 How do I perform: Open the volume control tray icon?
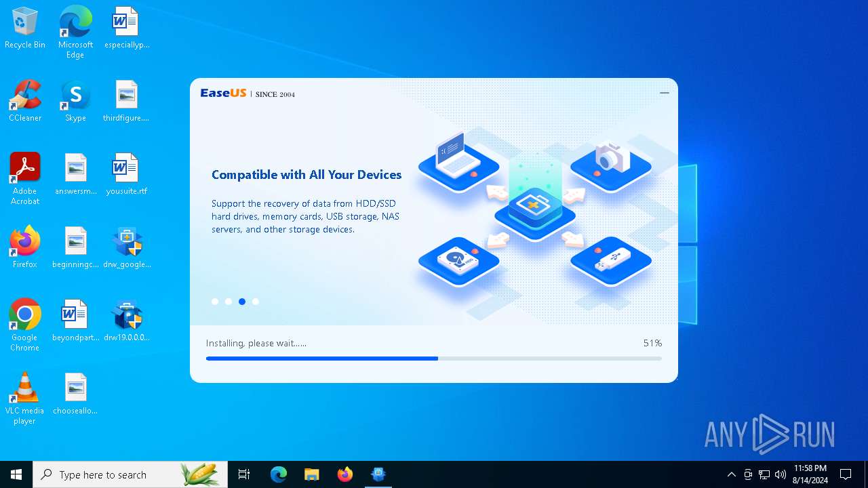tap(781, 474)
